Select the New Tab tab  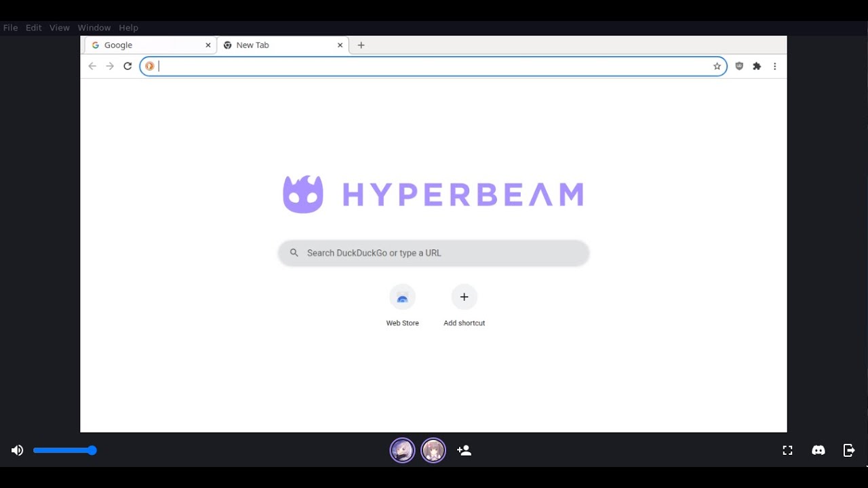point(283,45)
